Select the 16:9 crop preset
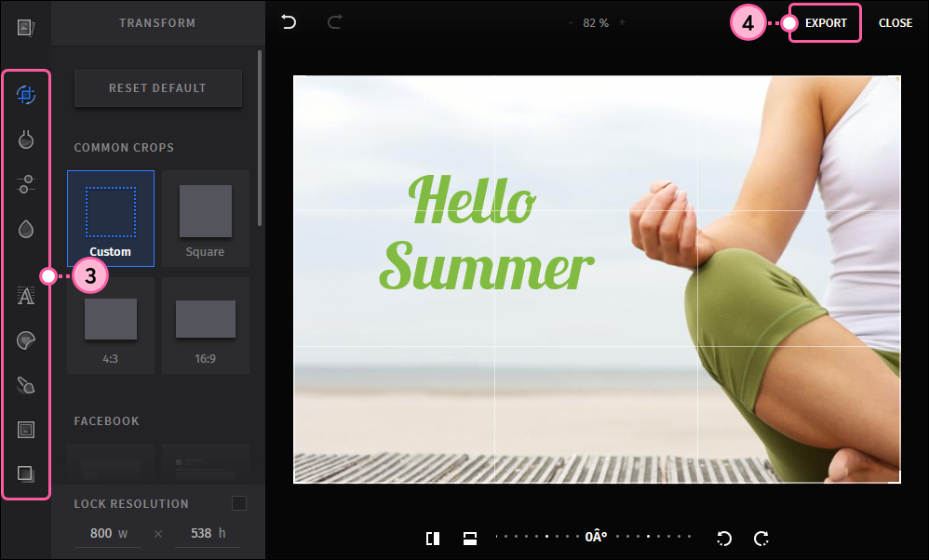Screen dimensions: 929x560 205,324
